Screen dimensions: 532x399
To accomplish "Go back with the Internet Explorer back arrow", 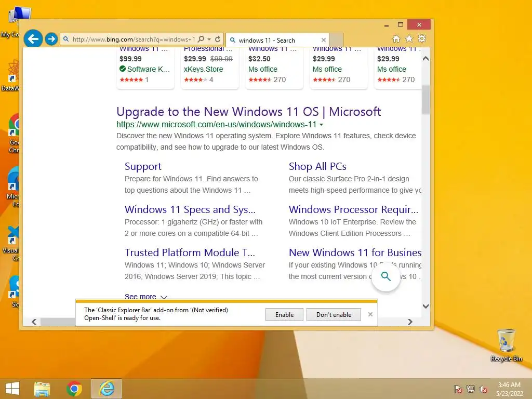I will [x=33, y=39].
